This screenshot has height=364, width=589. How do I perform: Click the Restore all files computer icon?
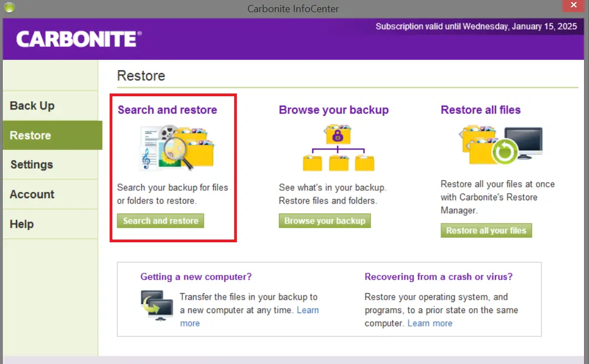point(500,145)
